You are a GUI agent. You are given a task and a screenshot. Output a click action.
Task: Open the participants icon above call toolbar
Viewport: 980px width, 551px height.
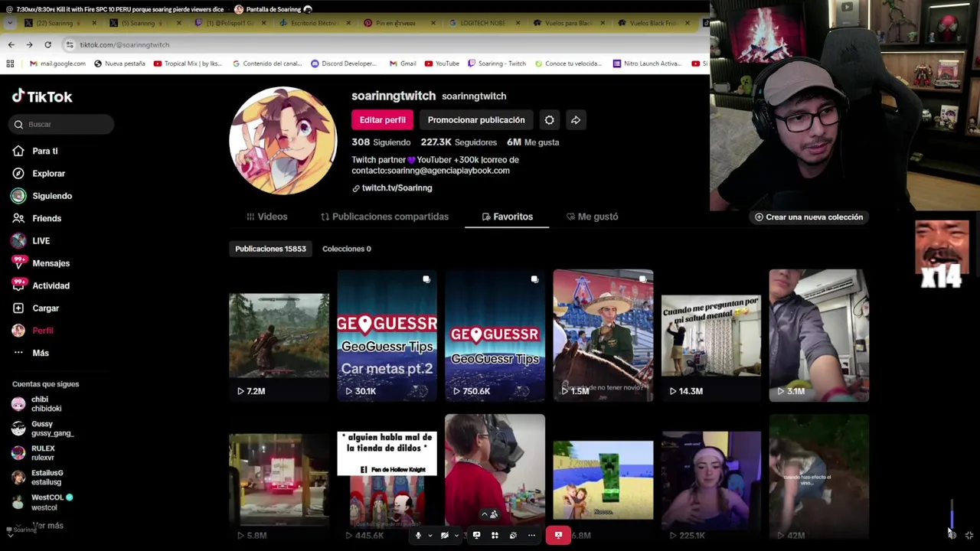[x=494, y=514]
